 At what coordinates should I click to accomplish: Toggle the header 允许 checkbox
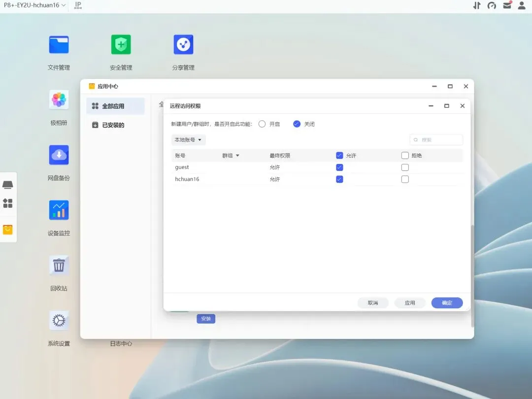click(339, 155)
